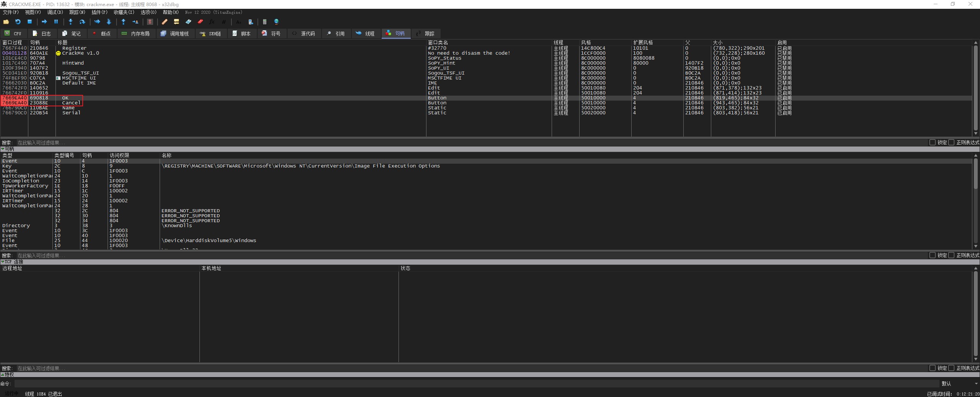Sort windows by the 风格 column header
Image resolution: width=980 pixels, height=397 pixels.
pos(605,42)
